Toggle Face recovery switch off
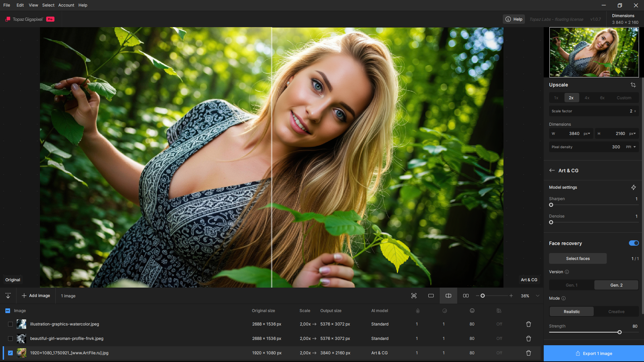The height and width of the screenshot is (362, 644). (634, 243)
